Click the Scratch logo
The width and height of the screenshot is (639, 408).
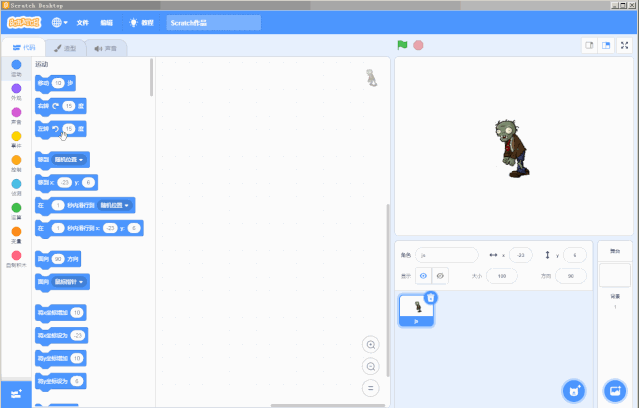click(x=24, y=22)
